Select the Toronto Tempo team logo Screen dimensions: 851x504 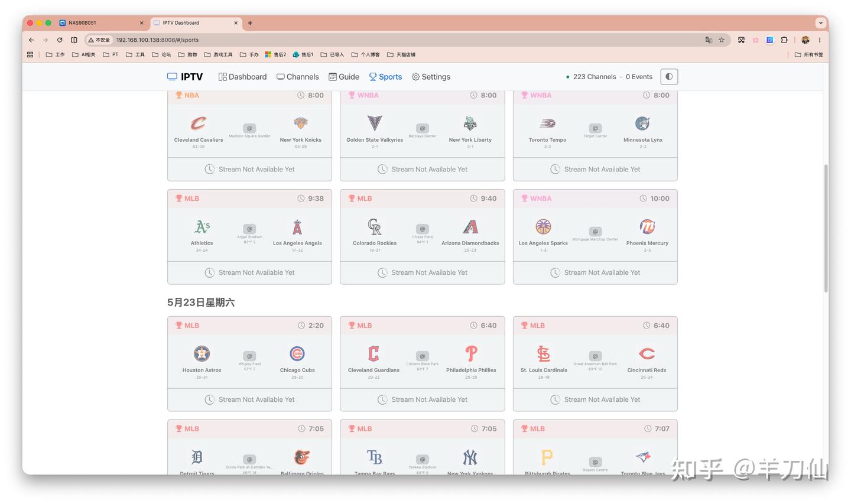click(x=547, y=123)
